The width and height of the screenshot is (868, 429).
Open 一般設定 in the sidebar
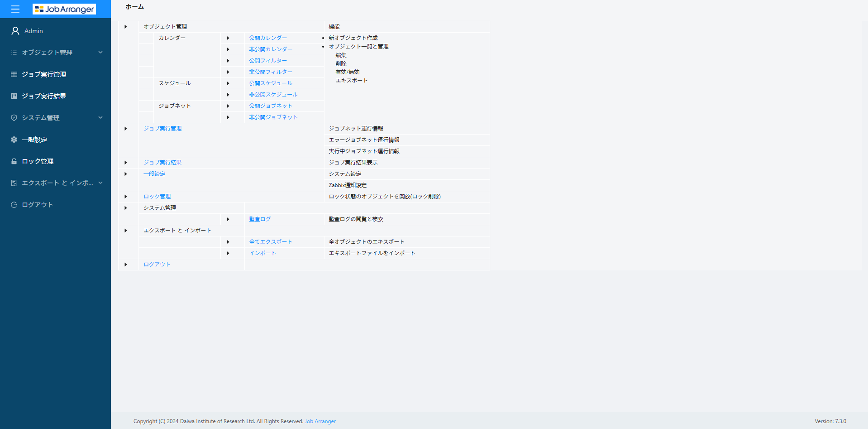click(x=34, y=140)
